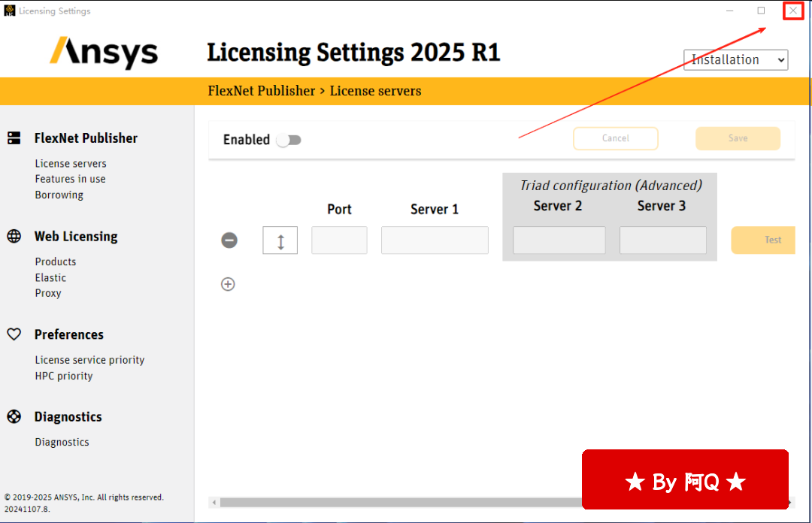Screen dimensions: 812x523
Task: Maximize the Licensing Settings window
Action: (x=761, y=11)
